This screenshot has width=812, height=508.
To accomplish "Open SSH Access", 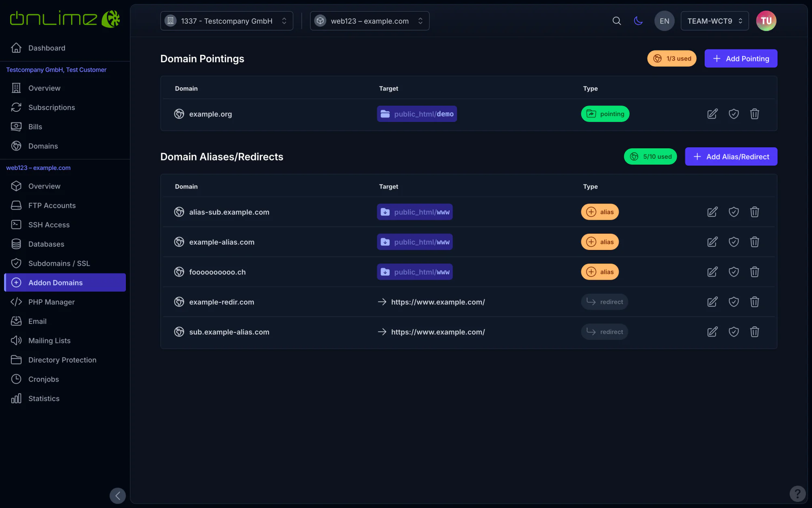I will (x=65, y=225).
